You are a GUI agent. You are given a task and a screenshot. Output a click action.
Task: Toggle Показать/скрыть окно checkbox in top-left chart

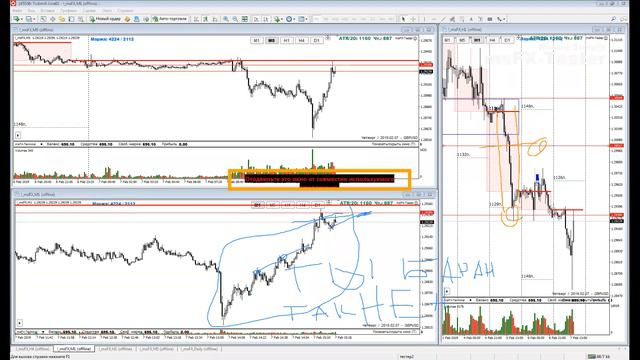(413, 144)
